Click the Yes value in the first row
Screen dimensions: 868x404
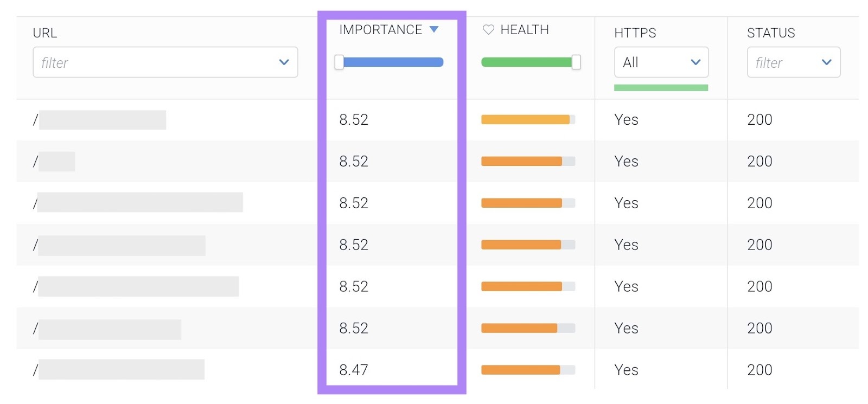click(626, 119)
